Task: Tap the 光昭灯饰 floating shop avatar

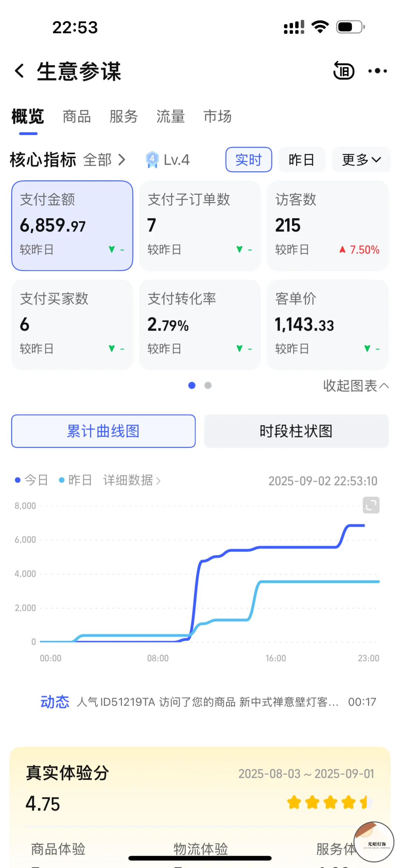Action: [374, 842]
